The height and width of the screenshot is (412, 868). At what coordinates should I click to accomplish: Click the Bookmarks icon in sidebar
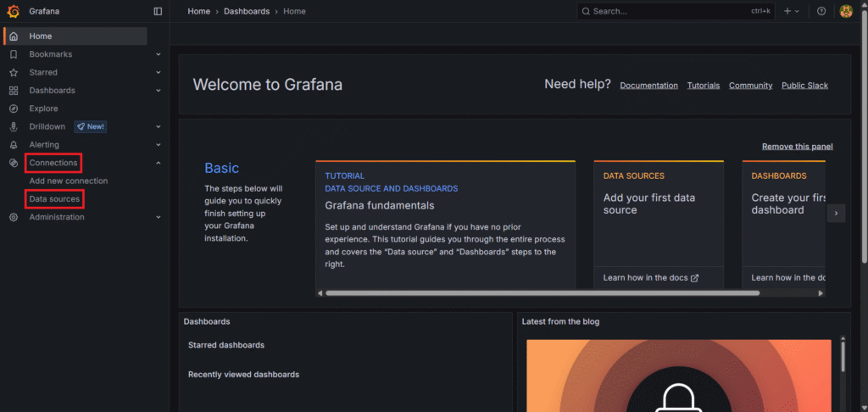coord(14,54)
